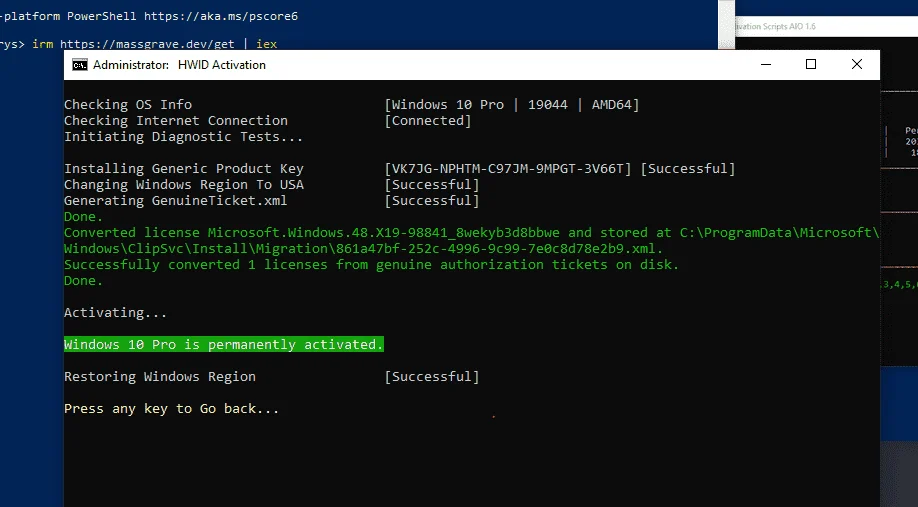918x507 pixels.
Task: Click the "Administrator: HWID Activation" title bar text
Action: (179, 65)
